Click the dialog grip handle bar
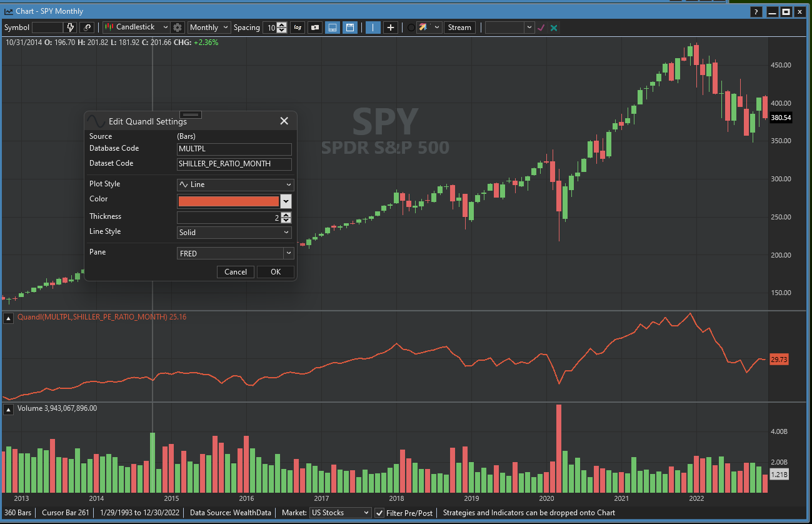The image size is (812, 524). [190, 114]
